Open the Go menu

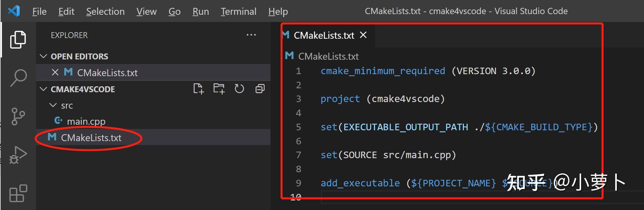coord(175,11)
